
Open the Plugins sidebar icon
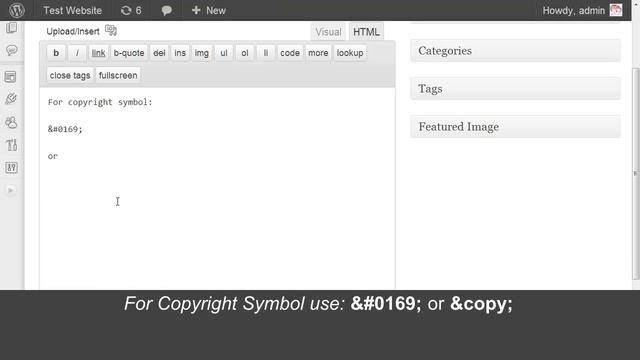[11, 99]
